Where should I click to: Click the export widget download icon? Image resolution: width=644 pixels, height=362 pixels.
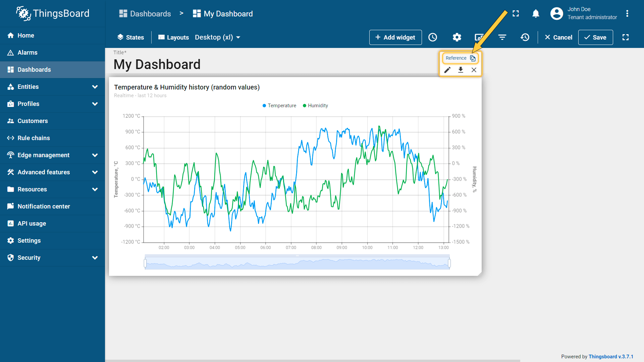[x=461, y=70]
